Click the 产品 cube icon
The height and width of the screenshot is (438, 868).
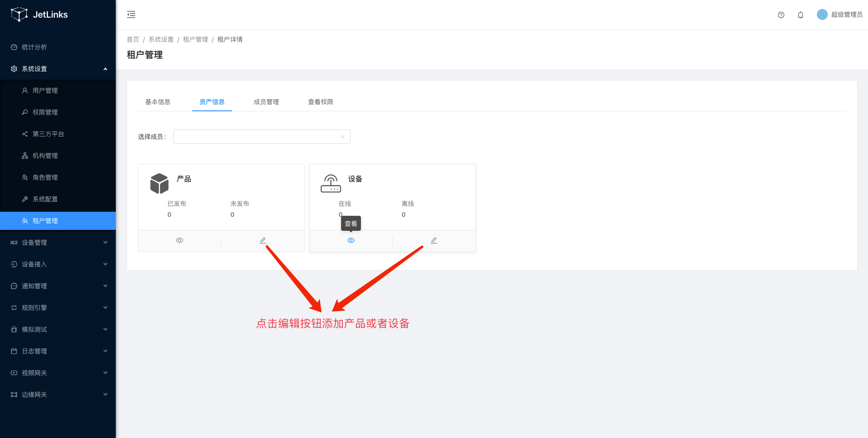(x=159, y=183)
